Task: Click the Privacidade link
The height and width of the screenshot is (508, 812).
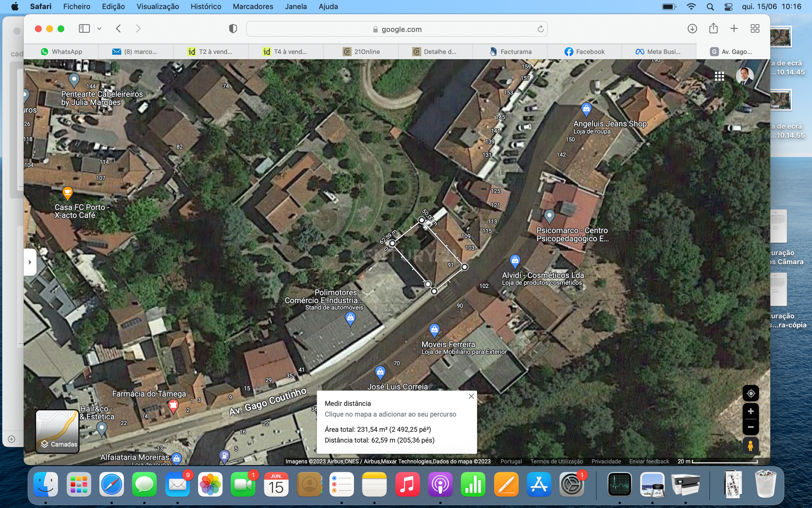Action: point(606,461)
